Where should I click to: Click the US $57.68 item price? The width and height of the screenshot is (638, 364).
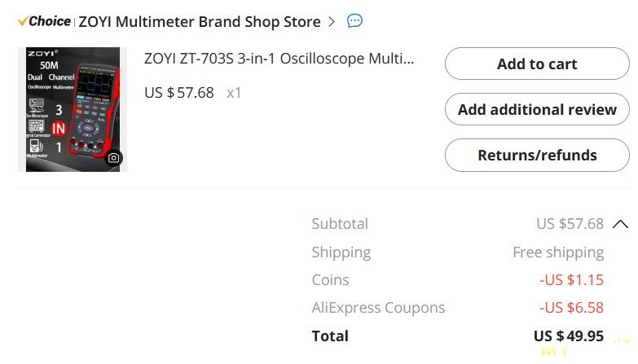[x=179, y=93]
